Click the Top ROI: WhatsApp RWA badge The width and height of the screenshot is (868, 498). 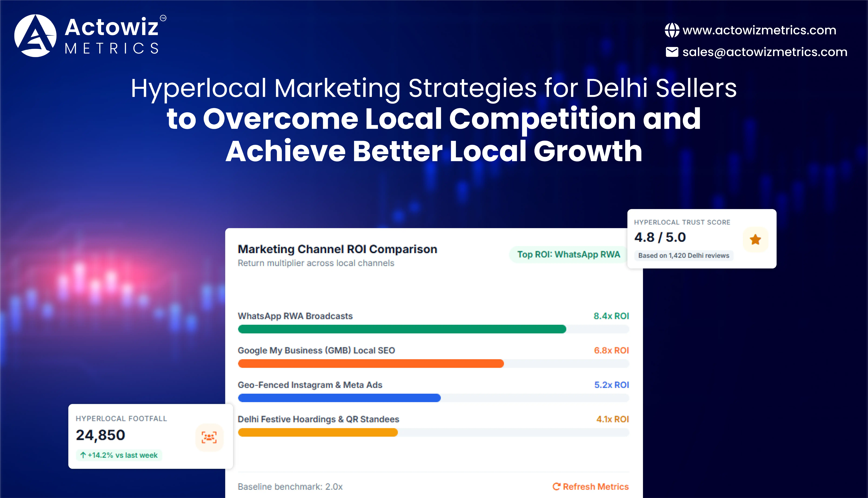pyautogui.click(x=568, y=255)
